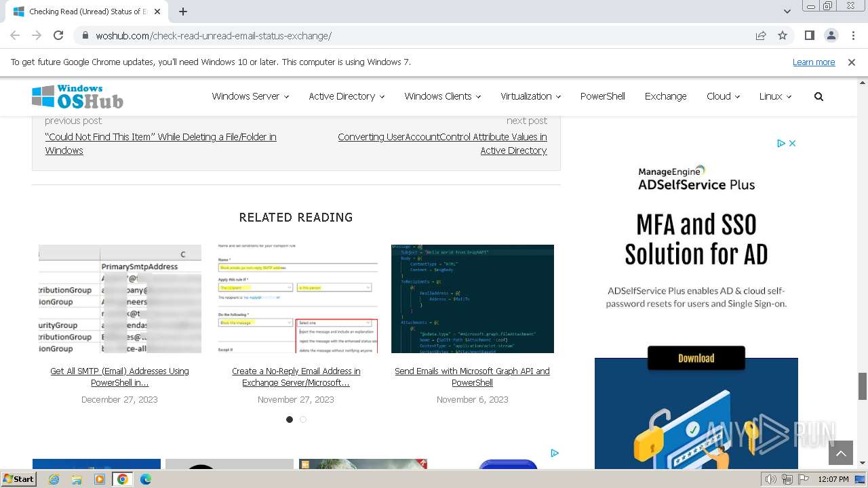Image resolution: width=868 pixels, height=488 pixels.
Task: Click the Download button in the ad
Action: (696, 359)
